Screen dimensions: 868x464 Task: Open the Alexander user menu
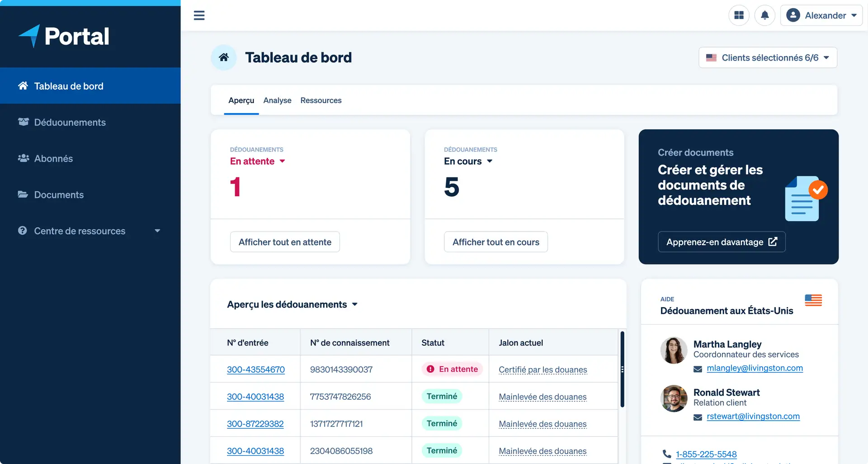click(x=821, y=15)
